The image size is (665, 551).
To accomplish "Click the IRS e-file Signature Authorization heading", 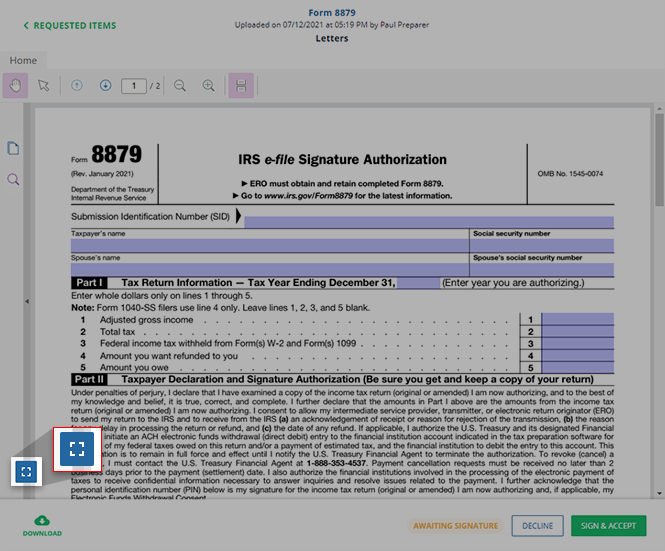I will [x=342, y=159].
